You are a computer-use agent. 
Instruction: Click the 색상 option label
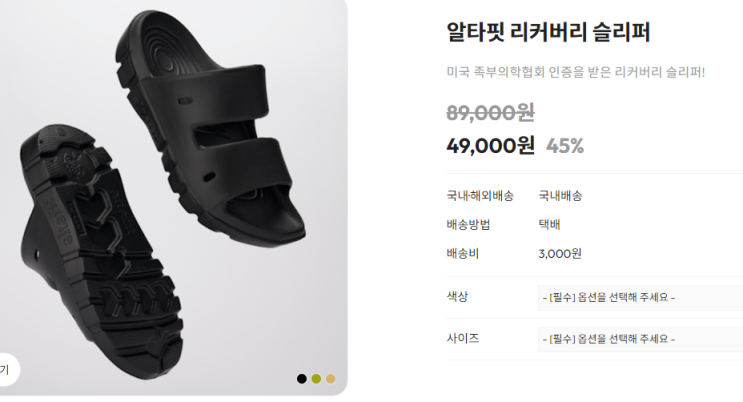[x=457, y=297]
